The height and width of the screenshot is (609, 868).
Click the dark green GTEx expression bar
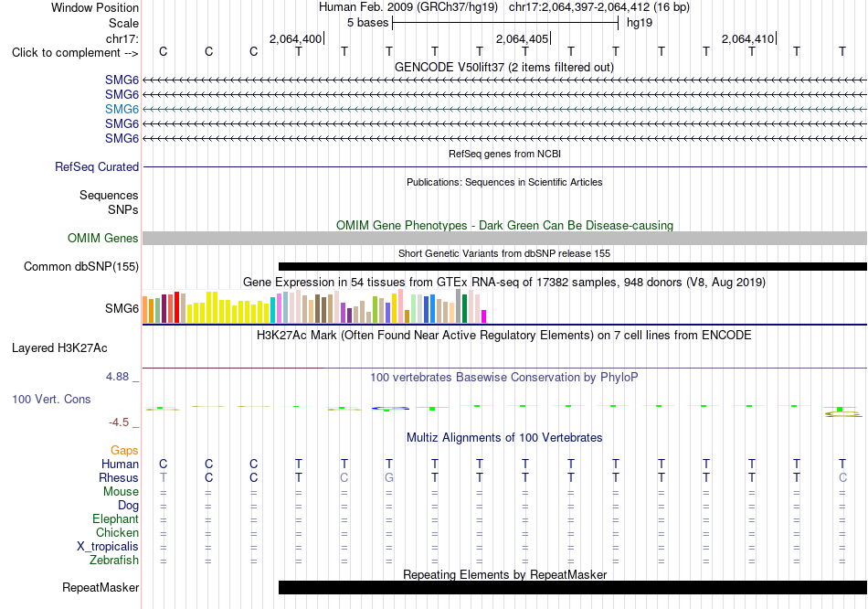(465, 309)
